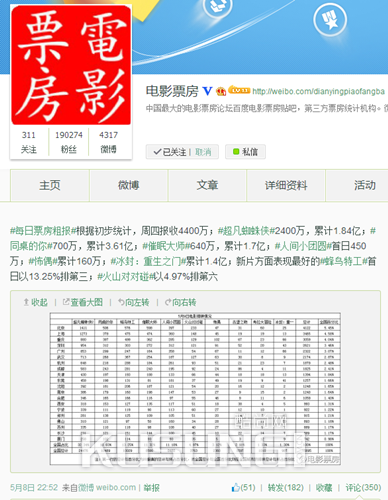The width and height of the screenshot is (388, 500).
Task: Click the blue V verified badge
Action: click(207, 91)
